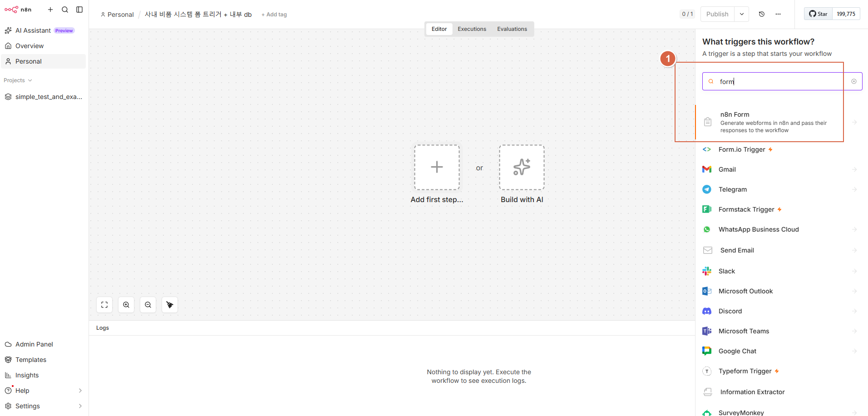868x416 pixels.
Task: Focus the trigger search input field
Action: pyautogui.click(x=782, y=82)
